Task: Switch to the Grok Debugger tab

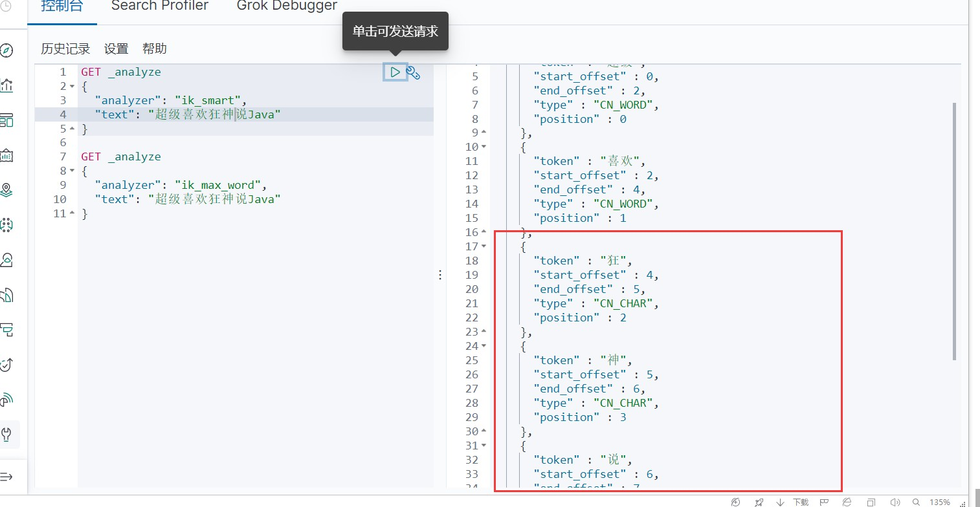Action: 287,6
